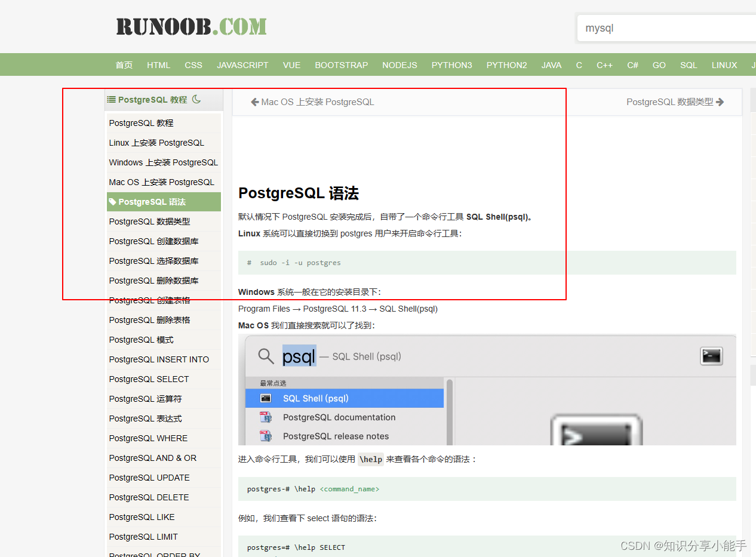Viewport: 756px width, 557px height.
Task: Click the PostgreSQL 教程 sidebar header title
Action: click(x=153, y=100)
